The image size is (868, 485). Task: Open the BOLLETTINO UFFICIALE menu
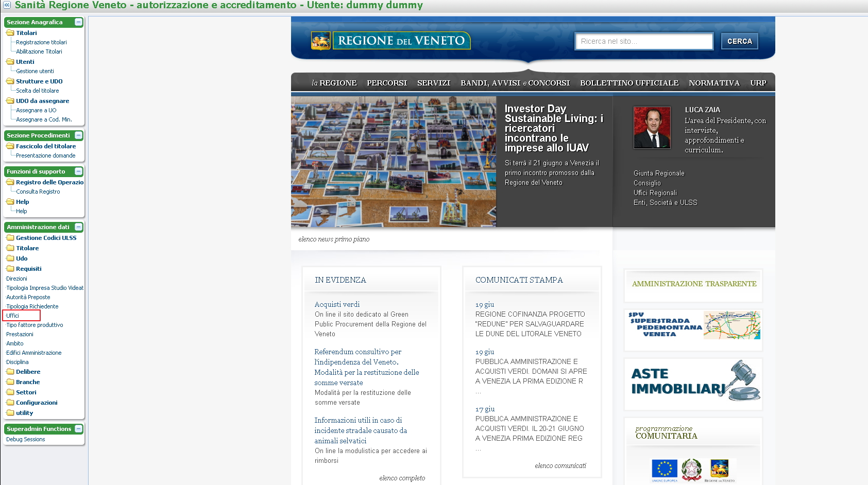pos(629,83)
